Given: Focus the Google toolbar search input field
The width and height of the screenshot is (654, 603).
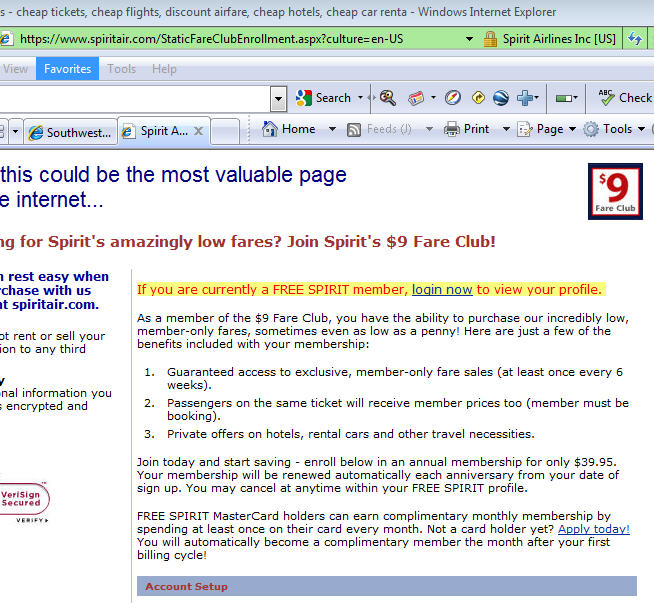Looking at the screenshot, I should (x=134, y=99).
